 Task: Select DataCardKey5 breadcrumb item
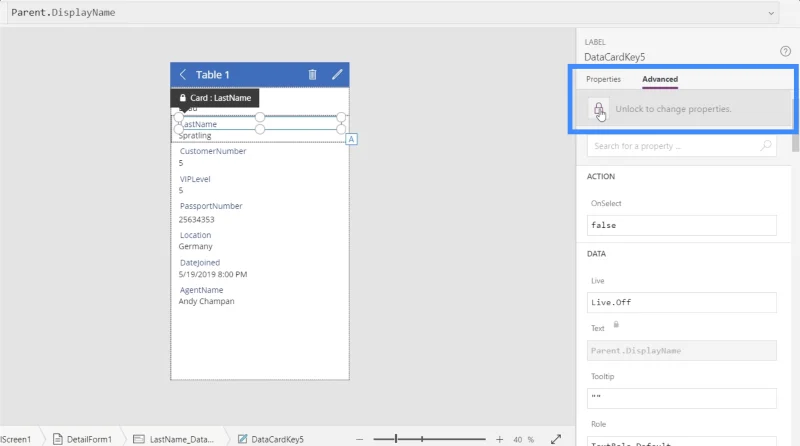271,439
